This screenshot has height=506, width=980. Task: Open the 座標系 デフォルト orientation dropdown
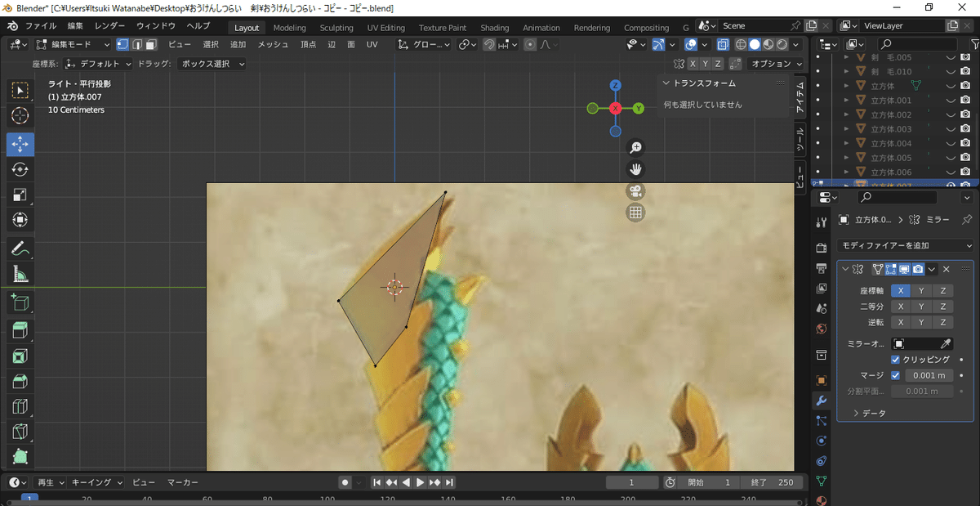click(100, 64)
